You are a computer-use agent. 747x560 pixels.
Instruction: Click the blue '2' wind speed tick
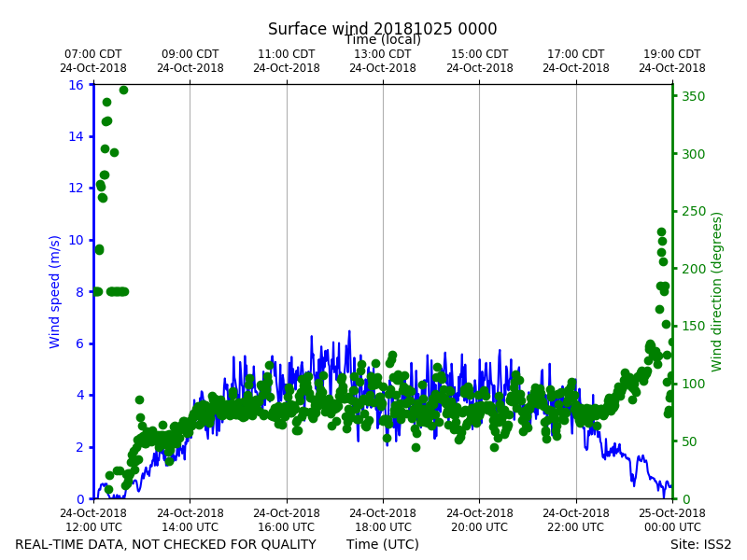[79, 447]
